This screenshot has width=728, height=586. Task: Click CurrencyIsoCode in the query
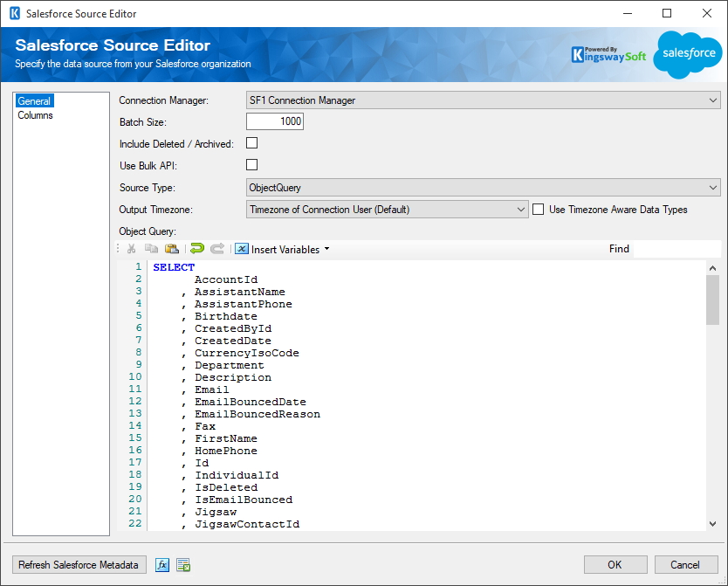pyautogui.click(x=247, y=353)
